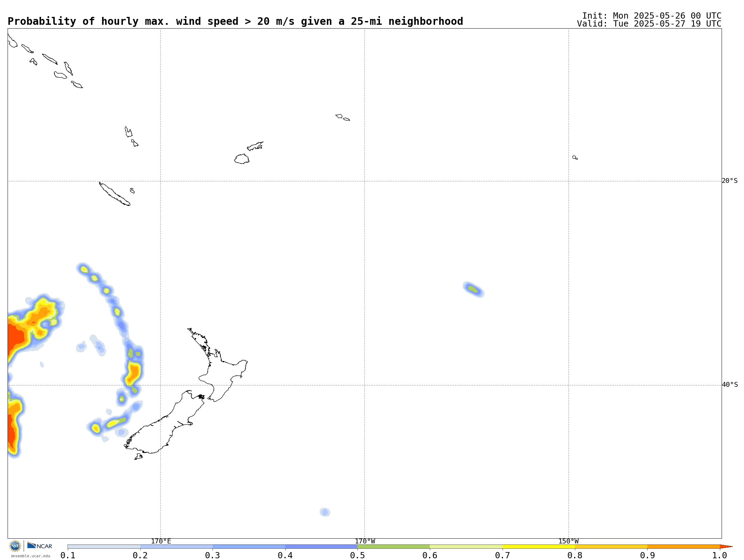Image resolution: width=744 pixels, height=560 pixels.
Task: Click the 0.4 colorbar tick label
Action: pos(285,556)
